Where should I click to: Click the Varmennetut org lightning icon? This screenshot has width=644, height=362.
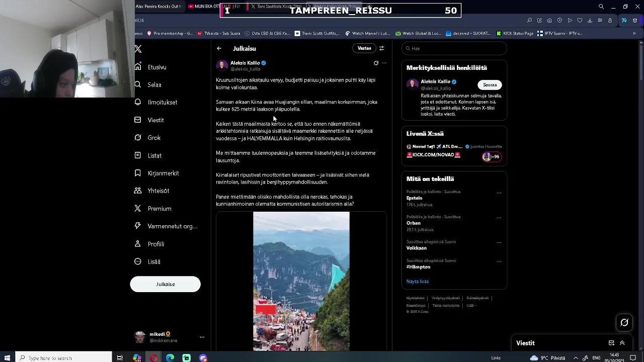click(138, 226)
